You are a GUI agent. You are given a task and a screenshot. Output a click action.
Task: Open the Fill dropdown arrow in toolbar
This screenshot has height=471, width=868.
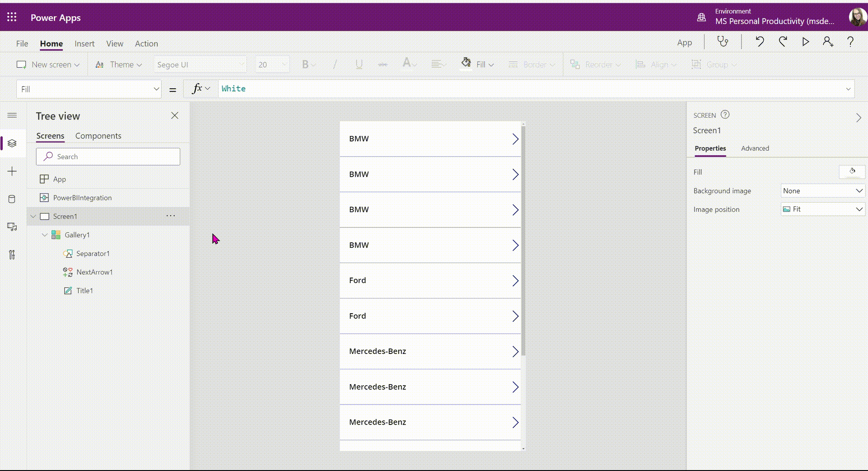coord(491,65)
